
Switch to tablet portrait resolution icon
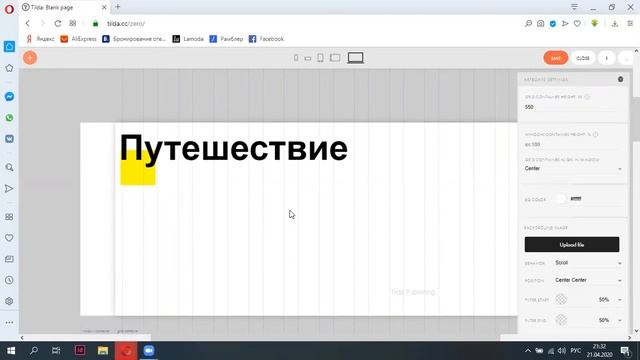(320, 58)
